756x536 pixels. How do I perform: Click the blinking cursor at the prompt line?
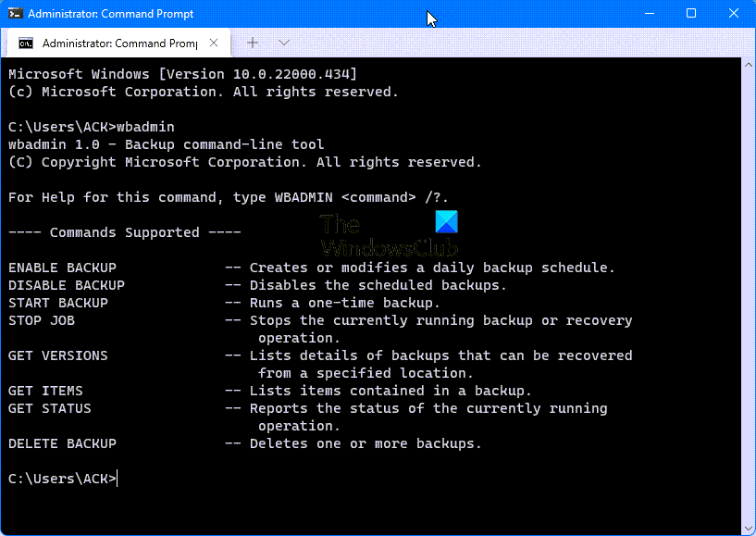[x=117, y=479]
